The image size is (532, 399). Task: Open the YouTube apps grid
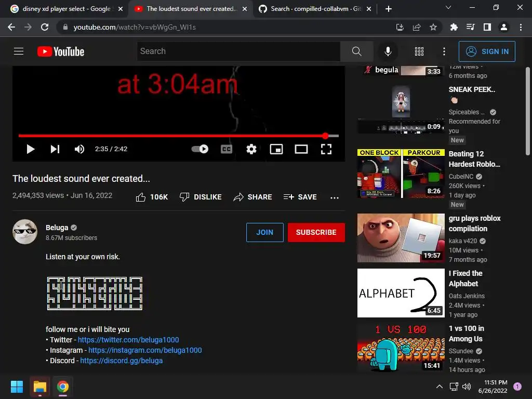click(419, 51)
